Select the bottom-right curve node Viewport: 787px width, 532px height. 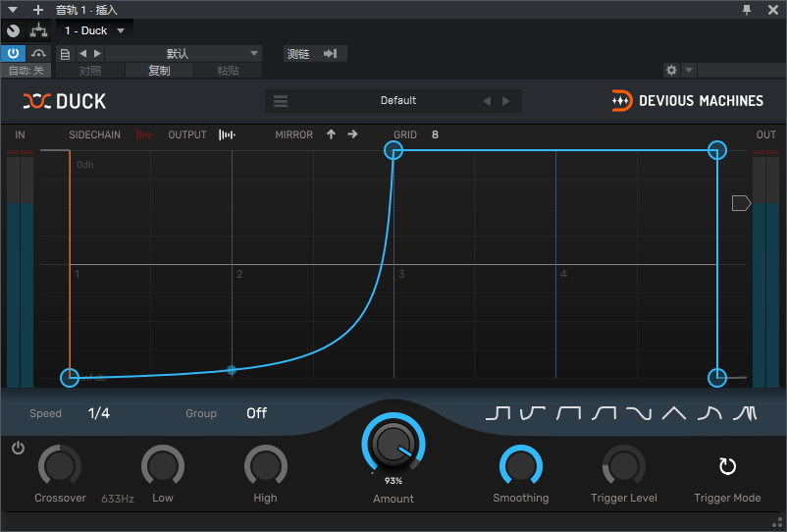pos(717,378)
